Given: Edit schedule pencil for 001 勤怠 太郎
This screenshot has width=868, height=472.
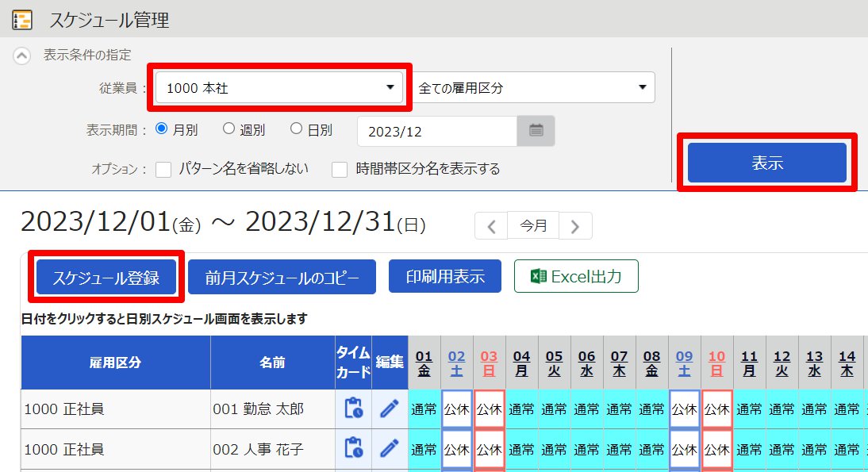Looking at the screenshot, I should (x=389, y=409).
